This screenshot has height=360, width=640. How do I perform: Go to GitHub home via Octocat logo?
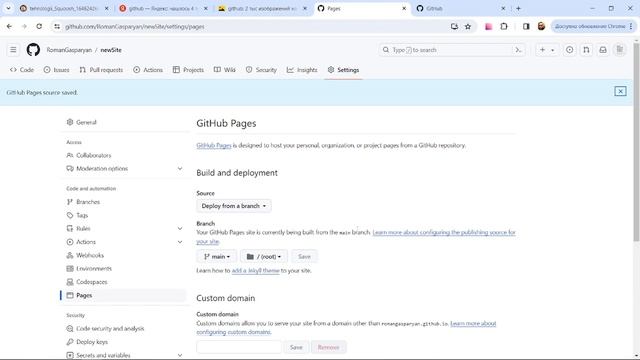tap(33, 50)
